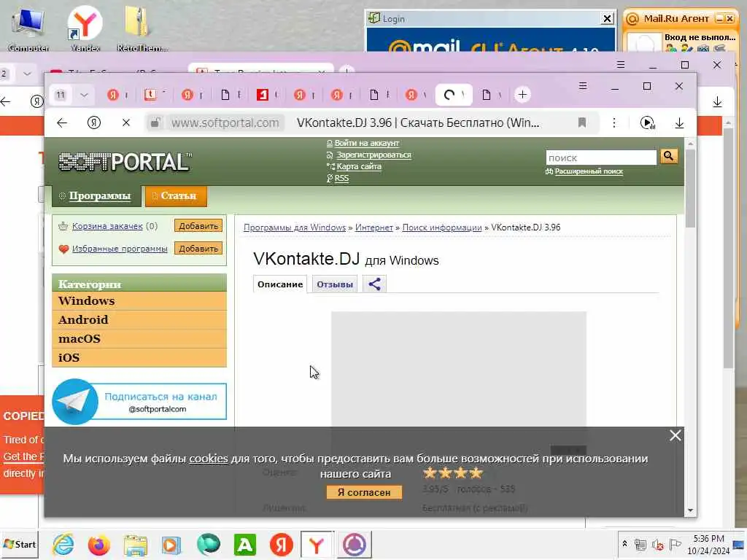The image size is (747, 560).
Task: Click the volume icon in system tray
Action: tap(657, 544)
